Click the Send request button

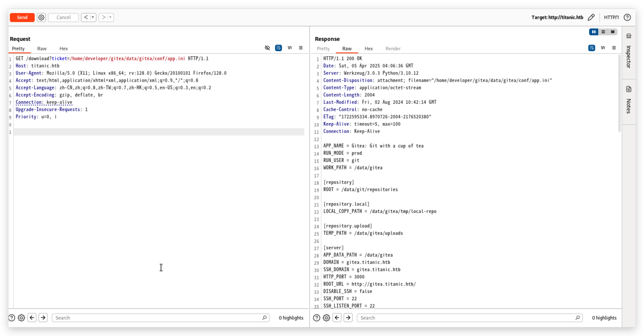(22, 17)
